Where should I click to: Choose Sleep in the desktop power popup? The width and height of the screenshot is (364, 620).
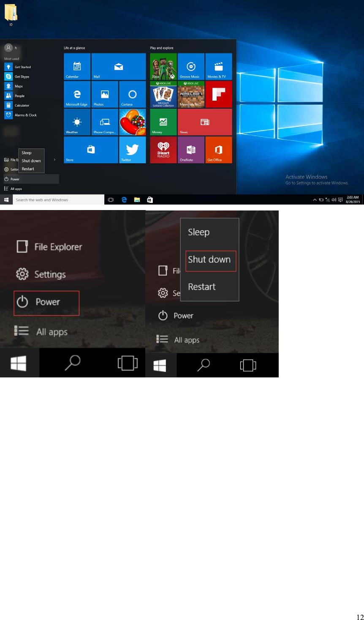27,153
